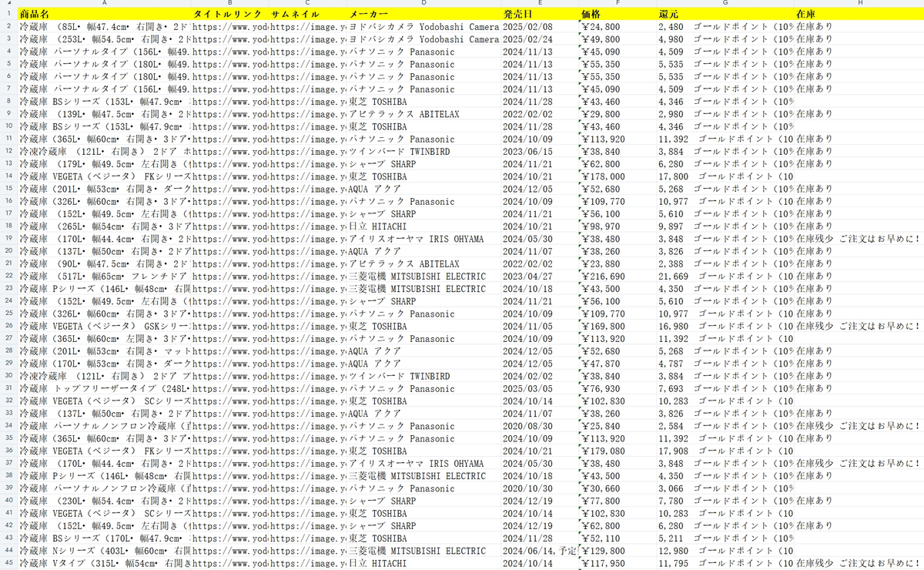Click product cell Vタイプ（315L

[x=104, y=564]
